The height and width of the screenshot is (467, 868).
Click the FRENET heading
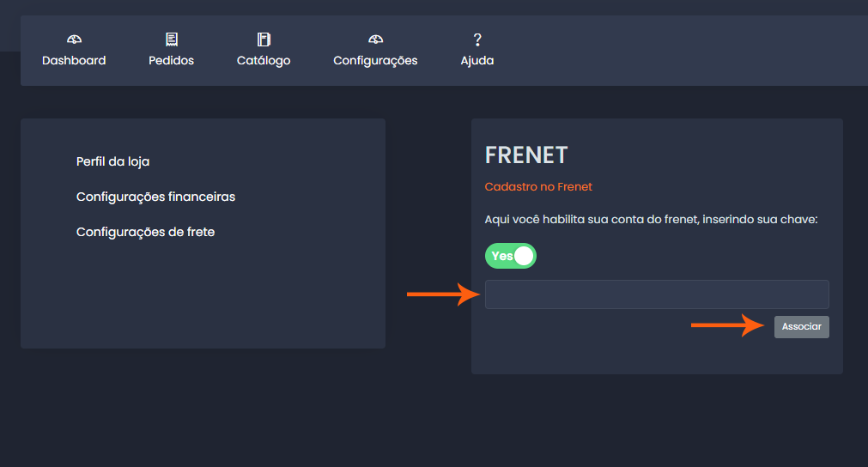[x=526, y=155]
